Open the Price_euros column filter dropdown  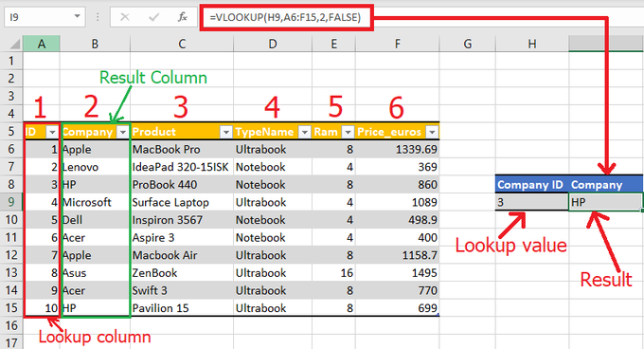click(x=432, y=132)
